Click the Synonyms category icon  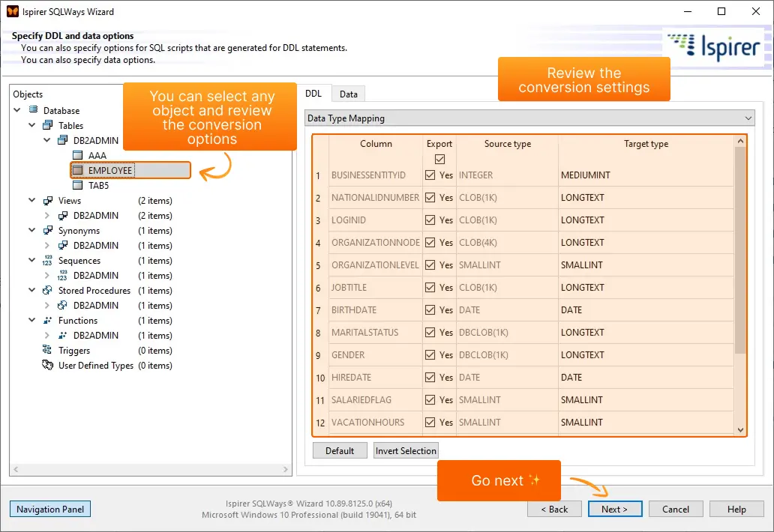48,230
